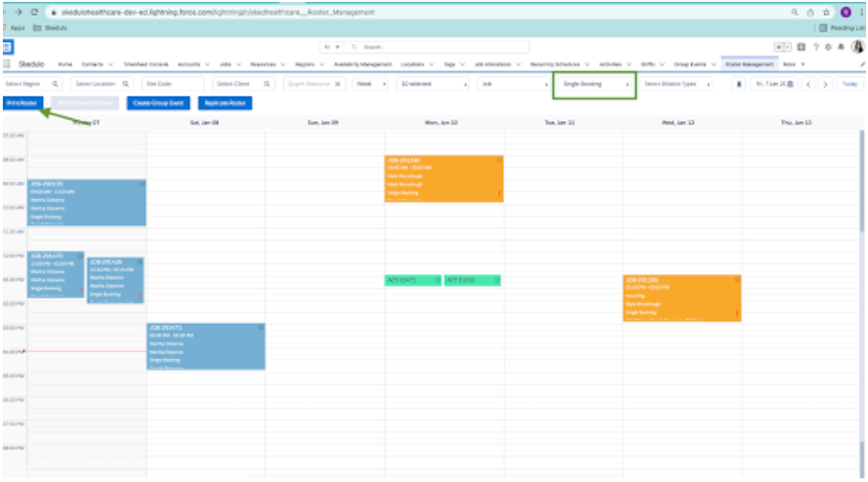Open the Salesforce Help question mark
This screenshot has width=868, height=482.
[816, 47]
